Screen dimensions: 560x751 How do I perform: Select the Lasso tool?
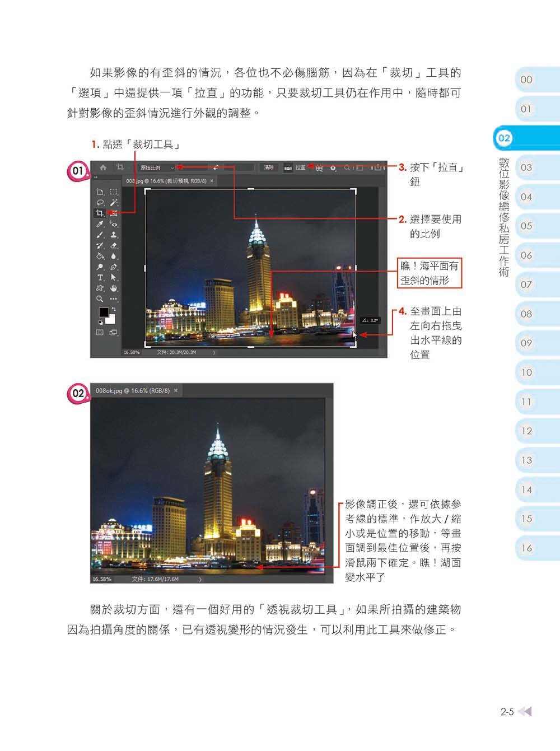coord(100,202)
